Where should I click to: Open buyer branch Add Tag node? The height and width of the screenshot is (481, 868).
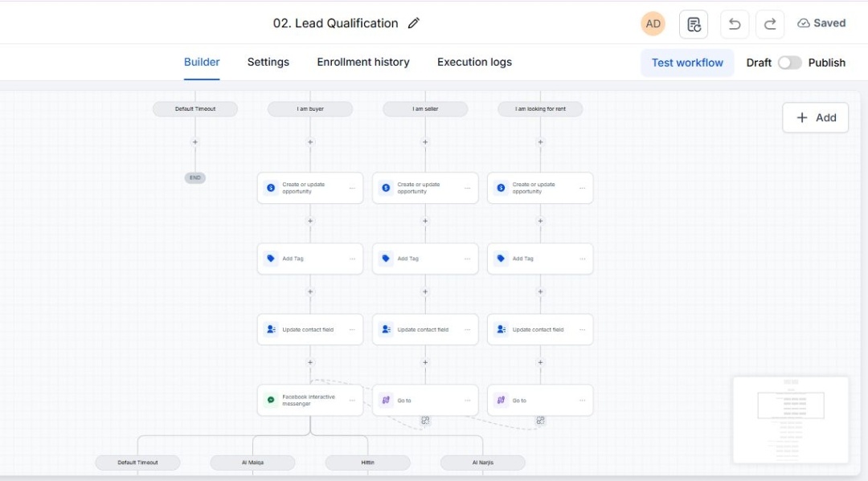click(x=310, y=259)
